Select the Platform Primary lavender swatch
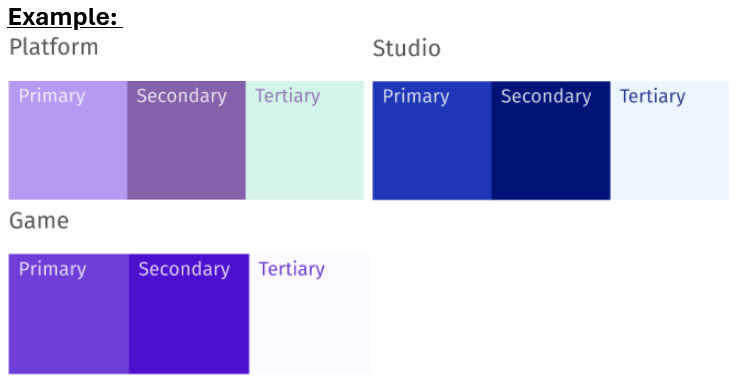This screenshot has width=739, height=381. [68, 140]
